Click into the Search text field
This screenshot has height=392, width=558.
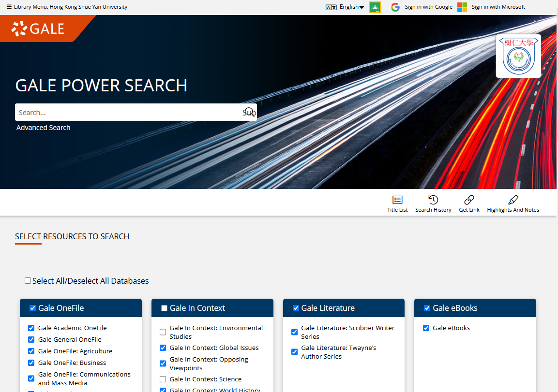(128, 112)
